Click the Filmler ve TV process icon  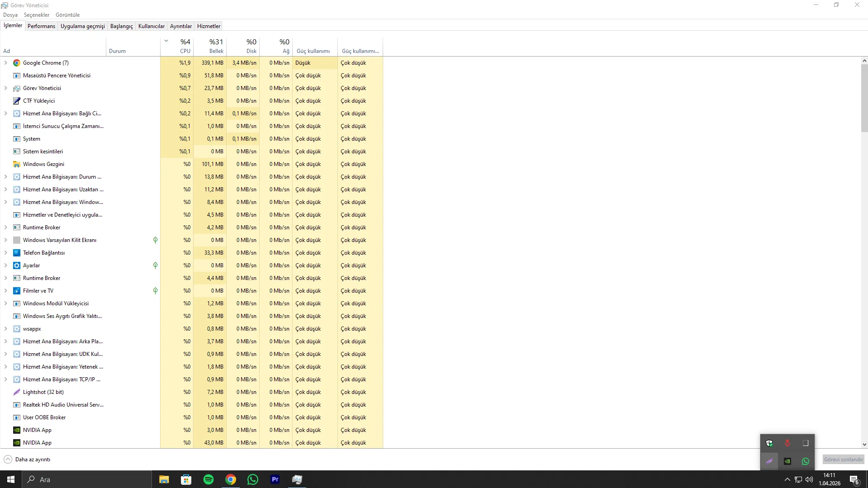tap(17, 291)
